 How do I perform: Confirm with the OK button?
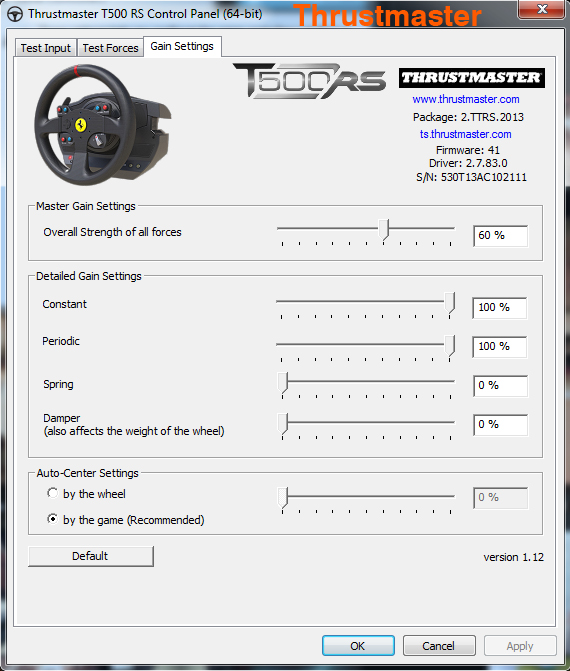[x=358, y=645]
